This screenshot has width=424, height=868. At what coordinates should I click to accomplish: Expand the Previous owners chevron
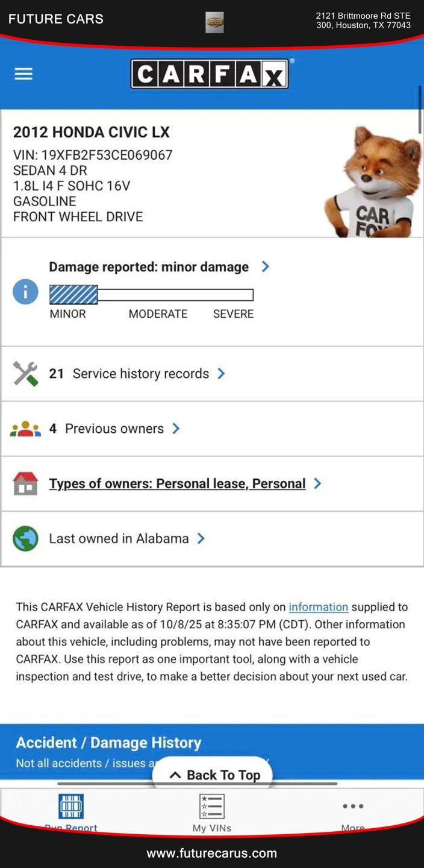(176, 429)
